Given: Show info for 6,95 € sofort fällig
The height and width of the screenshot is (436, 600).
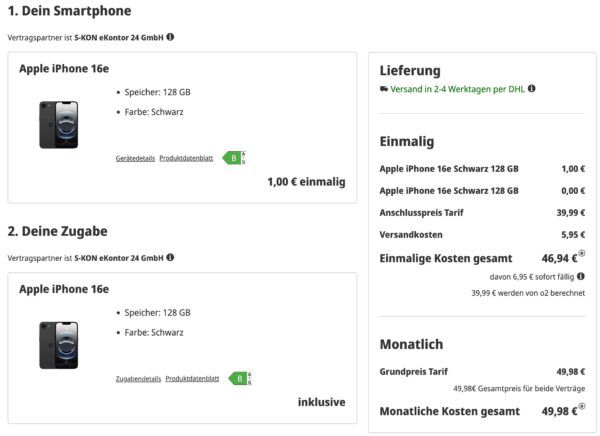Looking at the screenshot, I should click(x=581, y=276).
